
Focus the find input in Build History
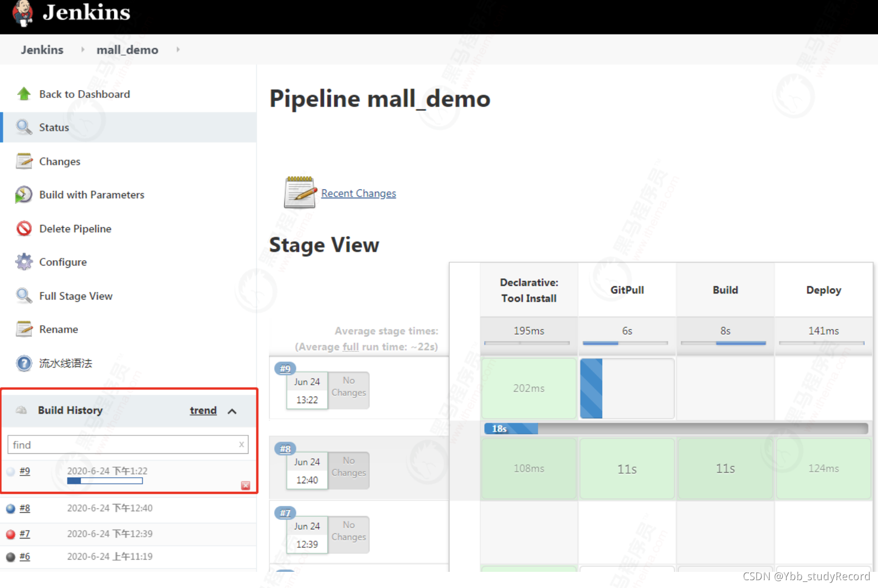pos(128,444)
